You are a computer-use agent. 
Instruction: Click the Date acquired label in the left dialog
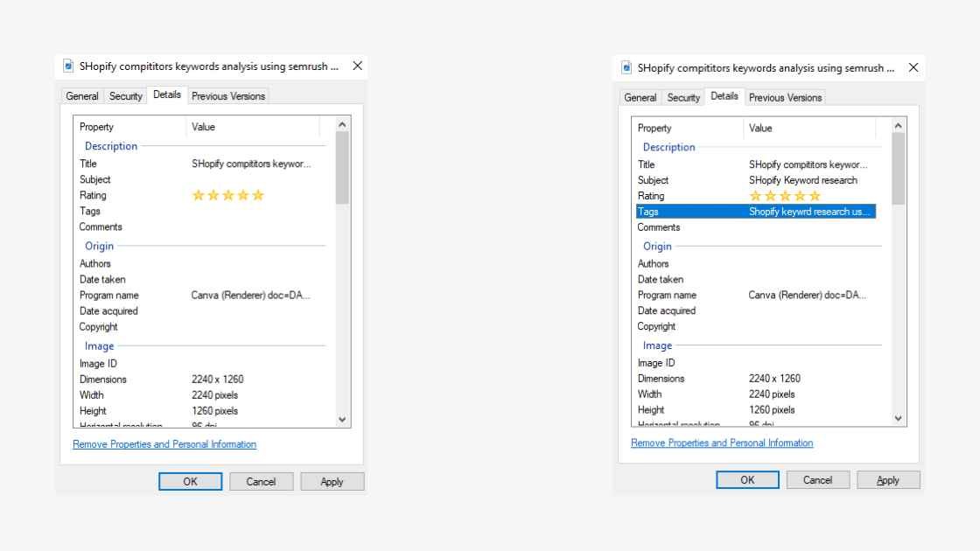108,311
